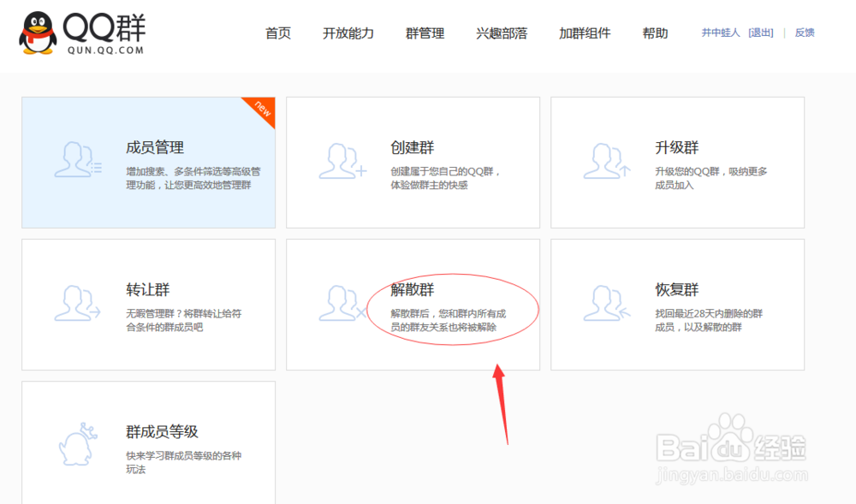Click the 成员管理 people icon

[75, 161]
